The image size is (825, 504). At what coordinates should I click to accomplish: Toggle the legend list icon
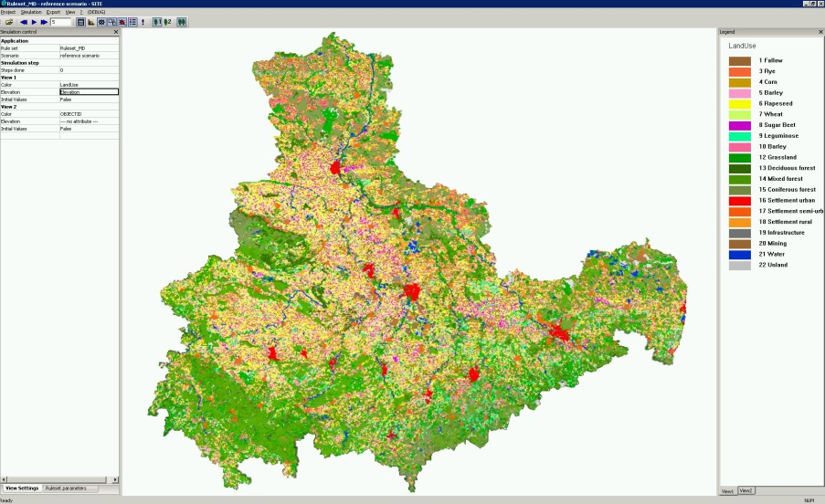(132, 22)
